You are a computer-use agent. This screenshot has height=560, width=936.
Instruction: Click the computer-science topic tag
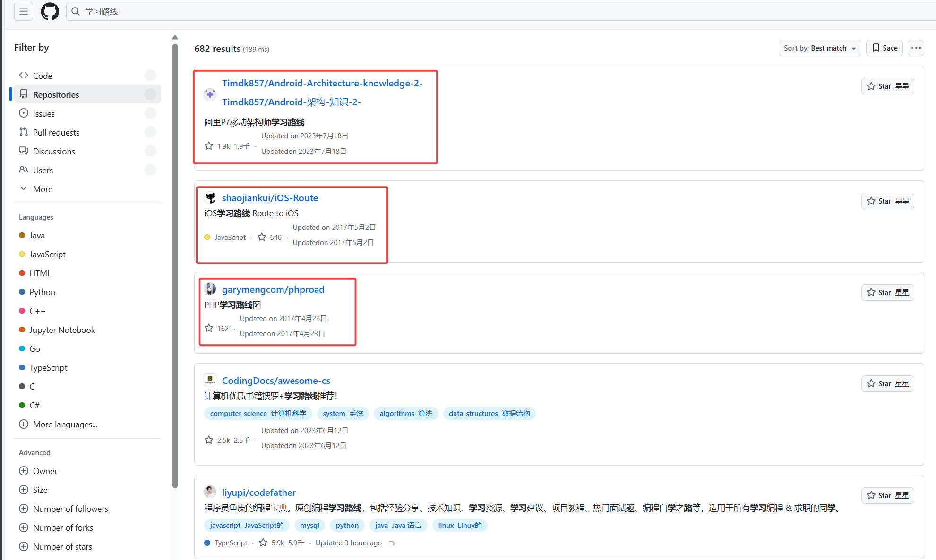point(258,414)
